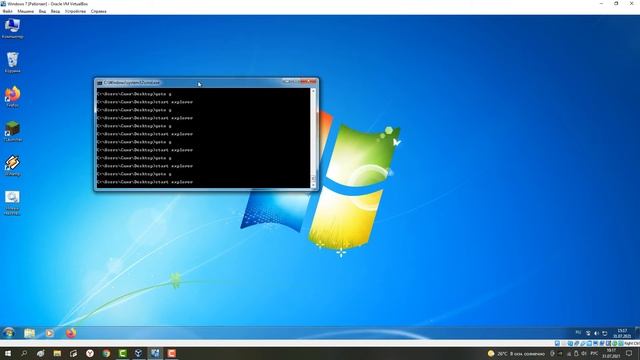Click the Show desktop strip on Windows 7 taskbar
640x360 pixels.
click(637, 333)
